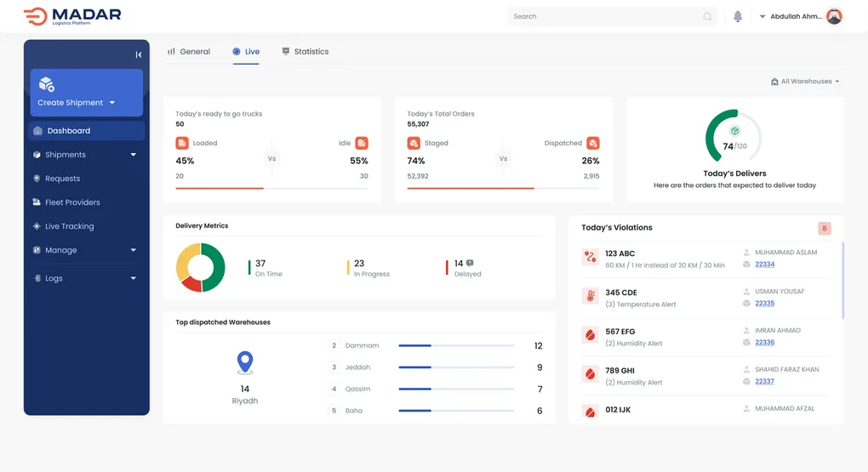Click the search magnifier icon
The height and width of the screenshot is (472, 868).
point(707,16)
